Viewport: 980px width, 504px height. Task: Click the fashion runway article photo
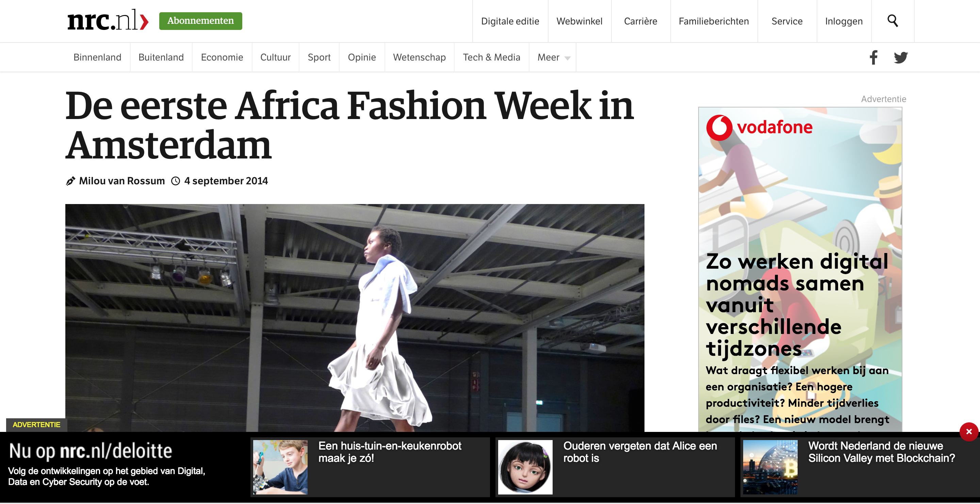tap(355, 318)
